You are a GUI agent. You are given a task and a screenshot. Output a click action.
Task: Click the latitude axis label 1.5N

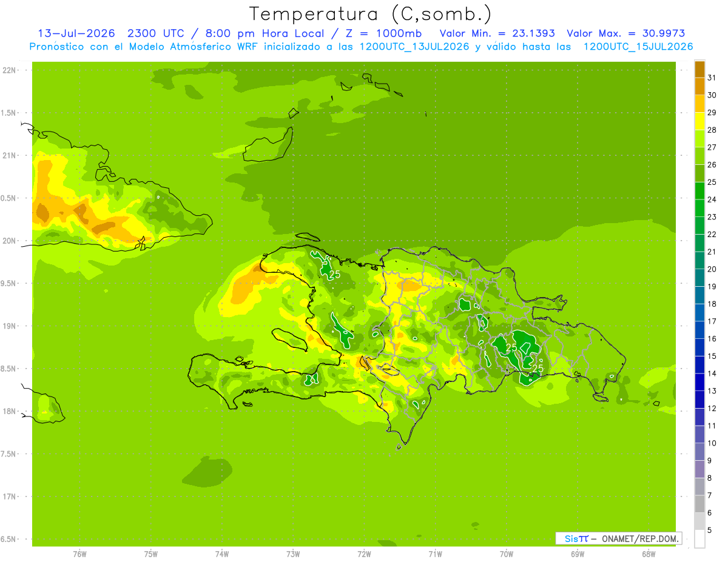(9, 113)
